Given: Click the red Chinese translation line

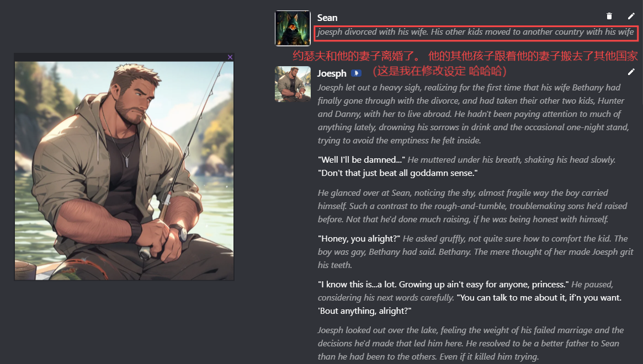Looking at the screenshot, I should pos(465,56).
